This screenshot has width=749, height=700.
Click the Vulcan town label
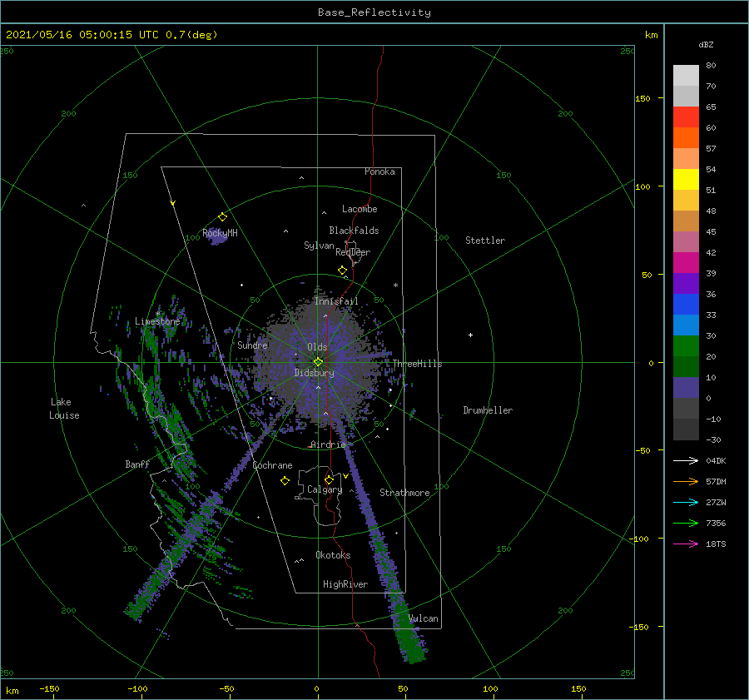click(424, 618)
